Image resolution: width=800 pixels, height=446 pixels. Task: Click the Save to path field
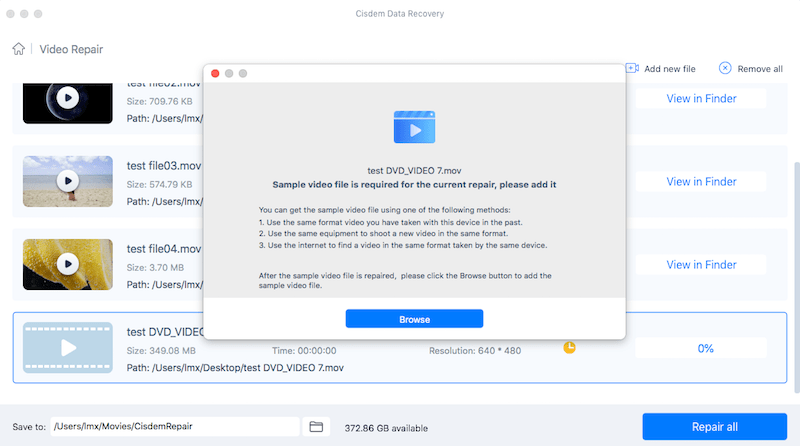coord(174,427)
